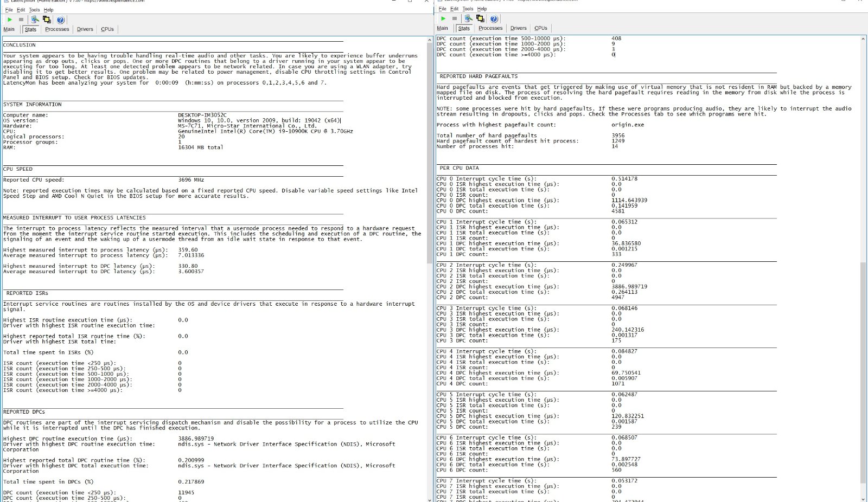Screen dimensions: 868x502
Task: Click the left window's vertical scrollbar
Action: 430,268
